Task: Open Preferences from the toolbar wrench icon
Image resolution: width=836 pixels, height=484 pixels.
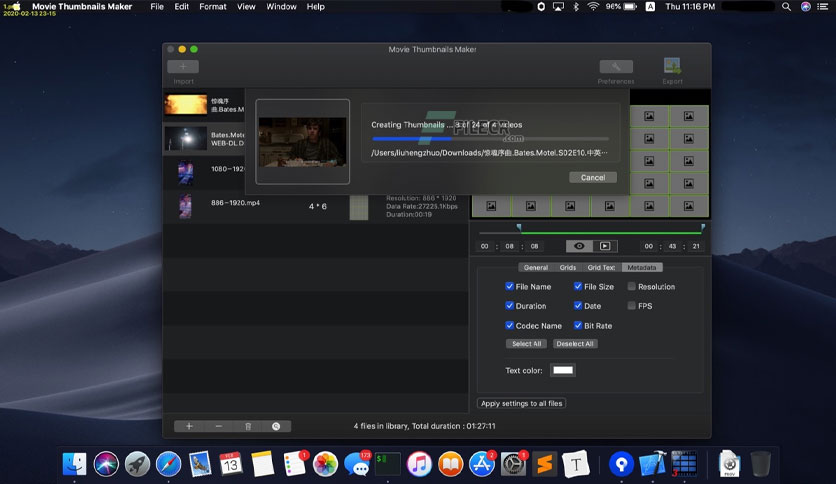Action: click(616, 67)
